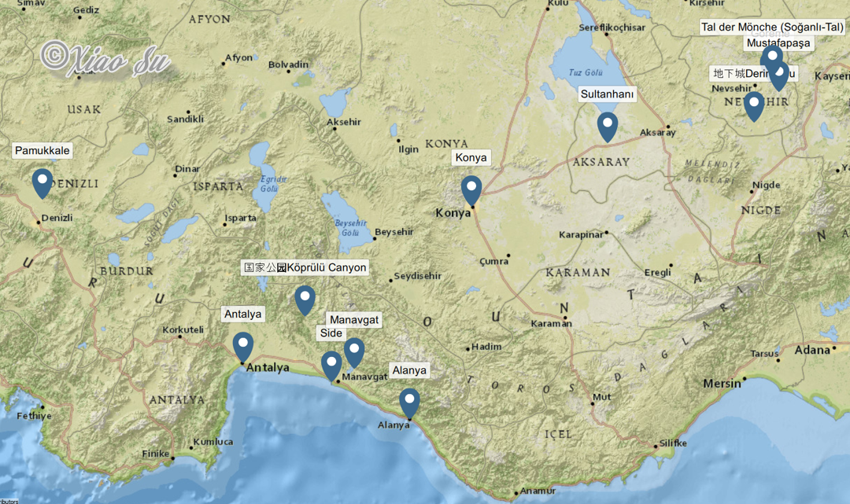Select the Manavgat tooltip label
This screenshot has height=504, width=850.
tap(354, 320)
